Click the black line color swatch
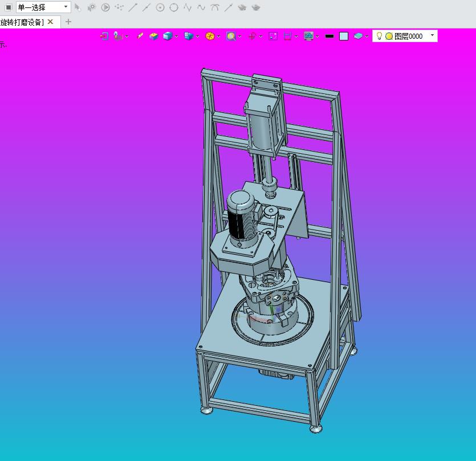 329,36
